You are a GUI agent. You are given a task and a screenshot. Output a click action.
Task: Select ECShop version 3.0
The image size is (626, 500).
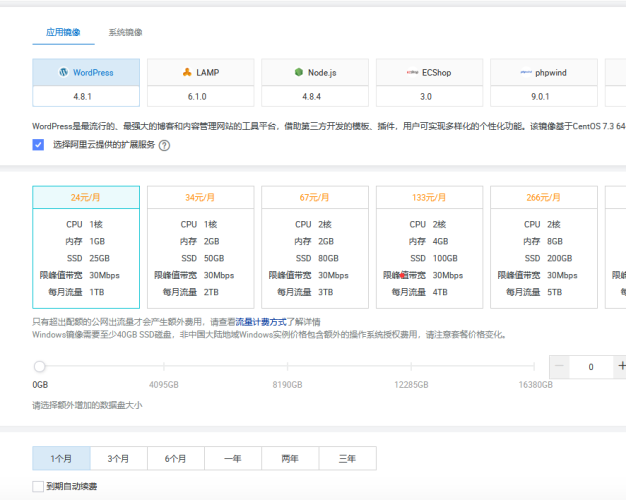(x=429, y=96)
